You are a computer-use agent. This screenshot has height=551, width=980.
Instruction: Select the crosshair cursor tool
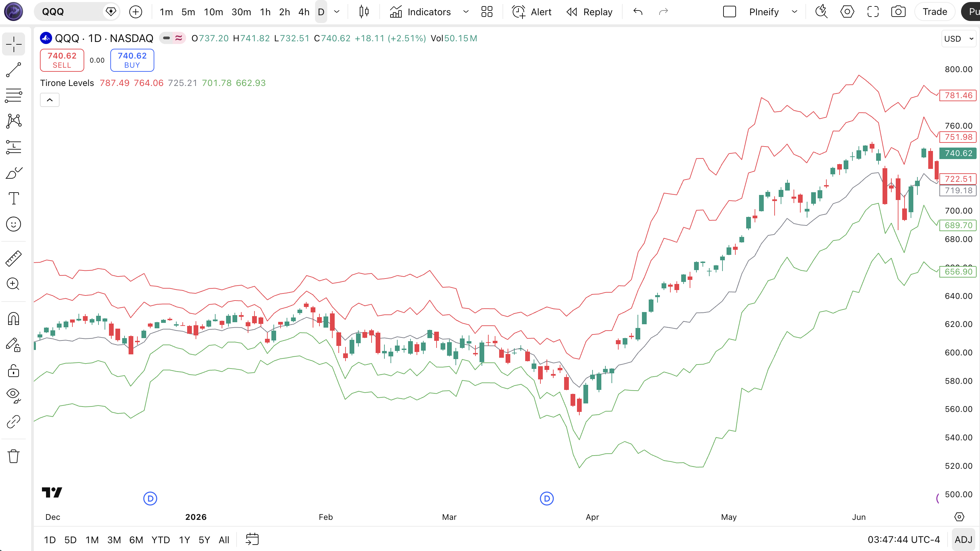[x=14, y=44]
